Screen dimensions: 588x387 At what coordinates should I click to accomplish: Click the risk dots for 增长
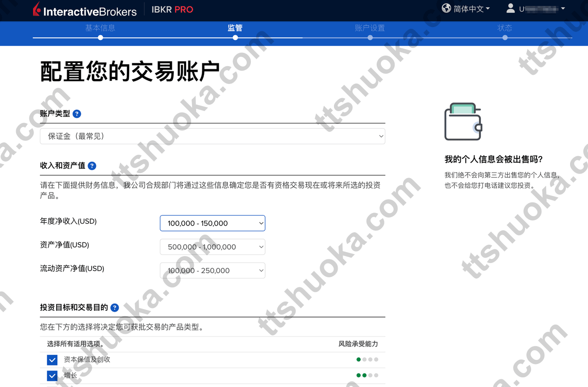[x=367, y=375]
